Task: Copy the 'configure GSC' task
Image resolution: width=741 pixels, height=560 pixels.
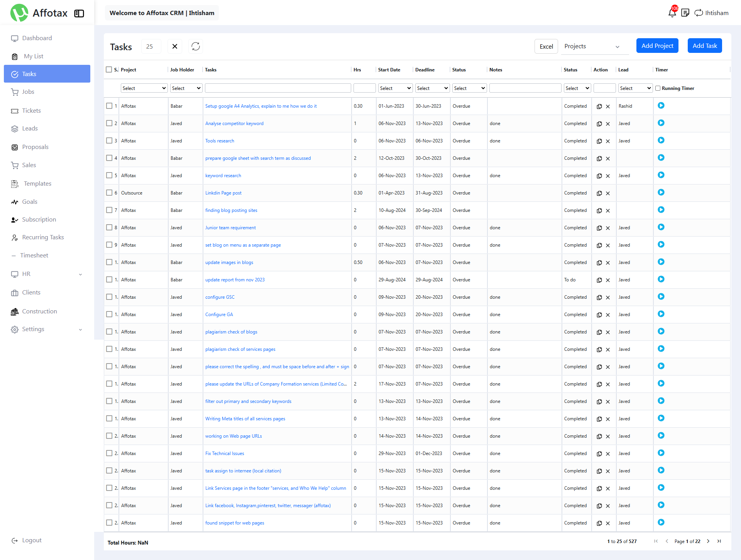Action: (599, 298)
